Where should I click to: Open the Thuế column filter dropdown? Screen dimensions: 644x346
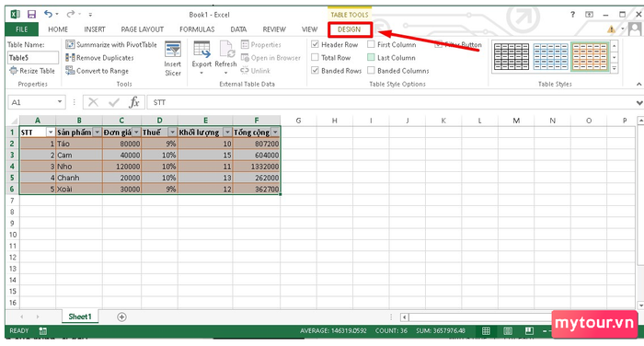tap(173, 133)
